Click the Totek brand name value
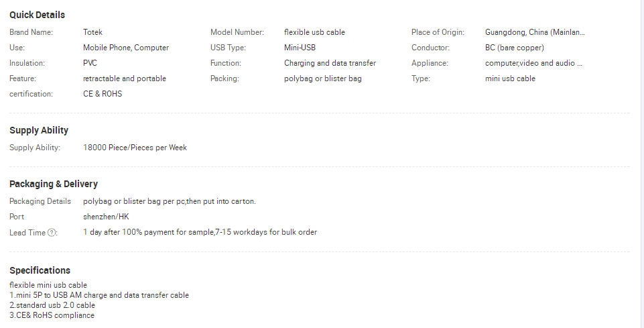644x328 pixels. click(93, 32)
